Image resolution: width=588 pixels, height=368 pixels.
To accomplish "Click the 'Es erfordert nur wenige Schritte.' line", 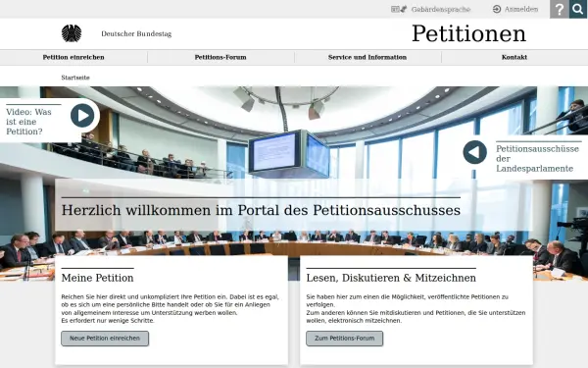I will click(108, 321).
